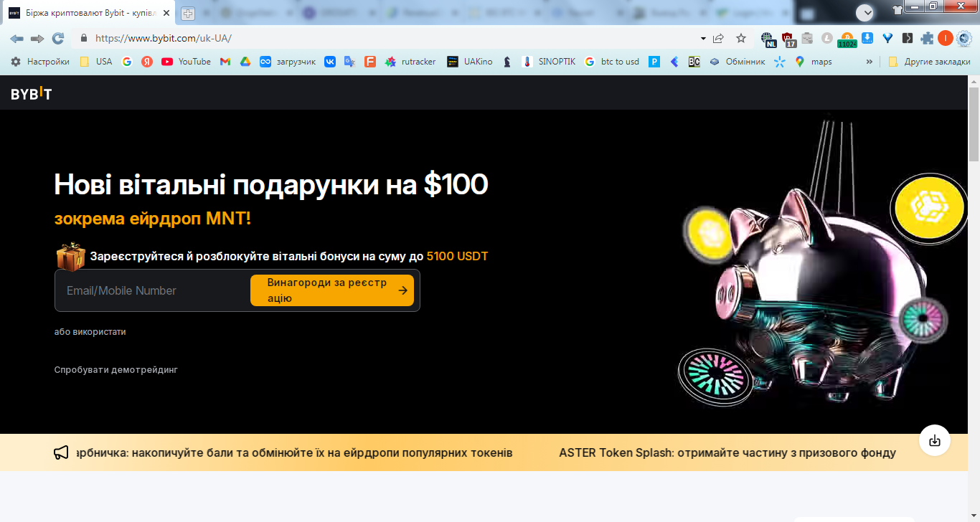Open the Litecoin extension icon
The height and width of the screenshot is (522, 980).
(827, 39)
